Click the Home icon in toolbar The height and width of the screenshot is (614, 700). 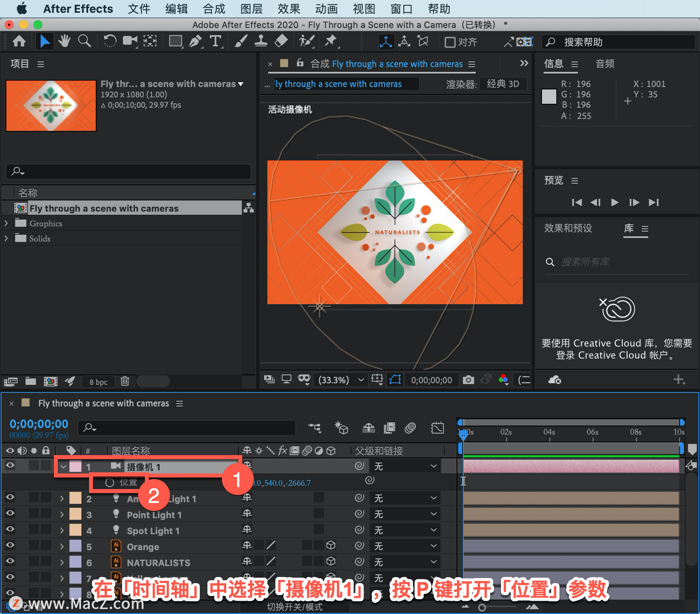click(x=19, y=41)
